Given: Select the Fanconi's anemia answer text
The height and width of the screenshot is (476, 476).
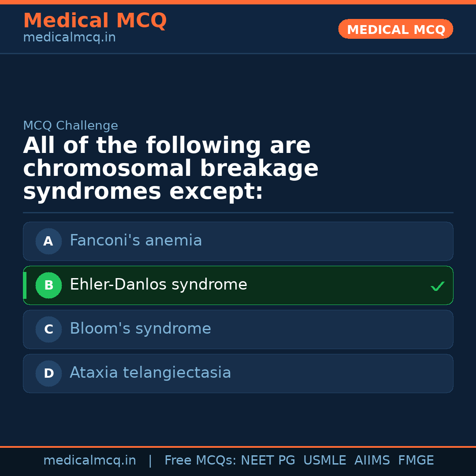Looking at the screenshot, I should (x=136, y=241).
